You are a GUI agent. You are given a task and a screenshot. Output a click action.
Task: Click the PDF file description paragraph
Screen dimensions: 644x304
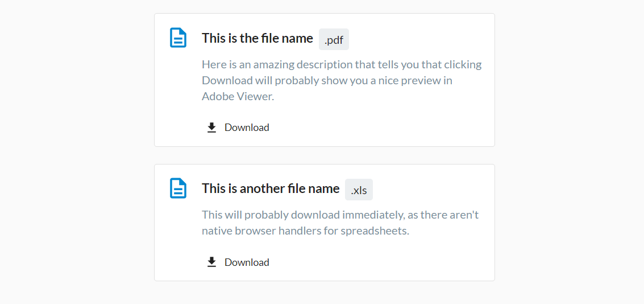click(x=341, y=80)
